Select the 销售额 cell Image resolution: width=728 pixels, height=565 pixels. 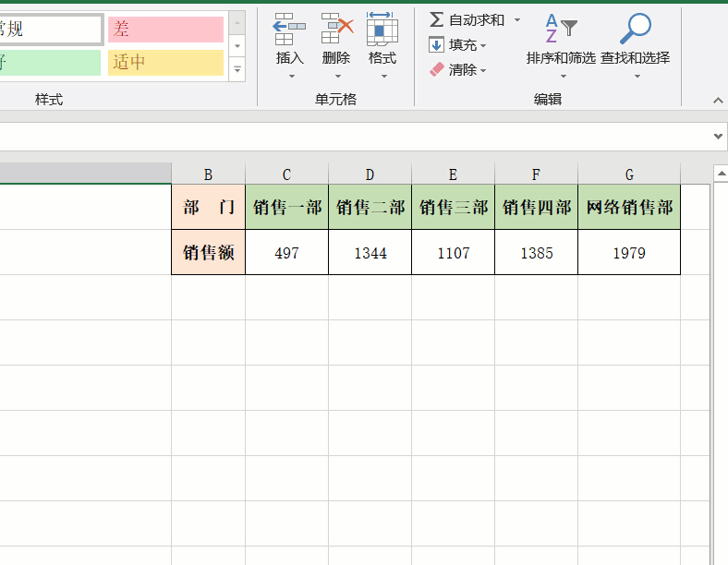click(x=208, y=252)
